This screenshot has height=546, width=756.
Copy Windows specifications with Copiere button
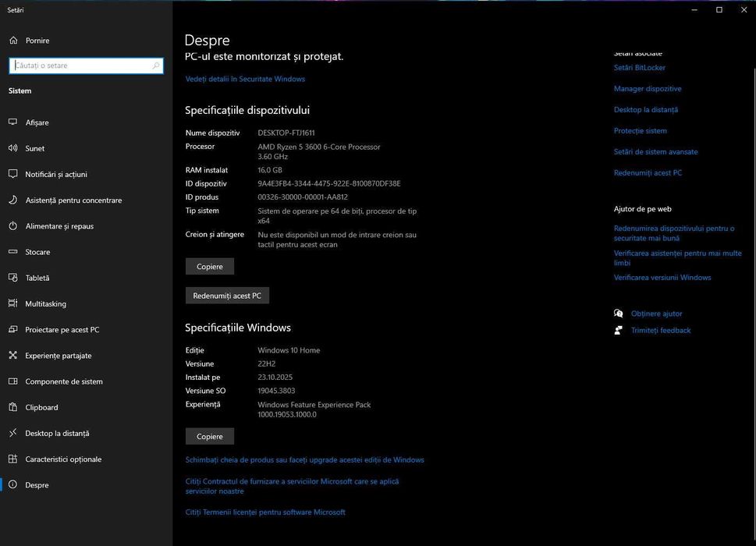[x=210, y=436]
